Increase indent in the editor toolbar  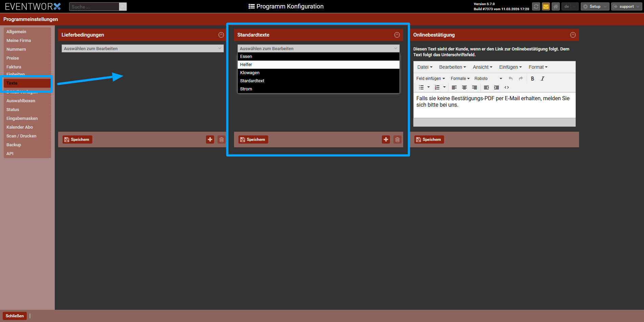click(496, 87)
